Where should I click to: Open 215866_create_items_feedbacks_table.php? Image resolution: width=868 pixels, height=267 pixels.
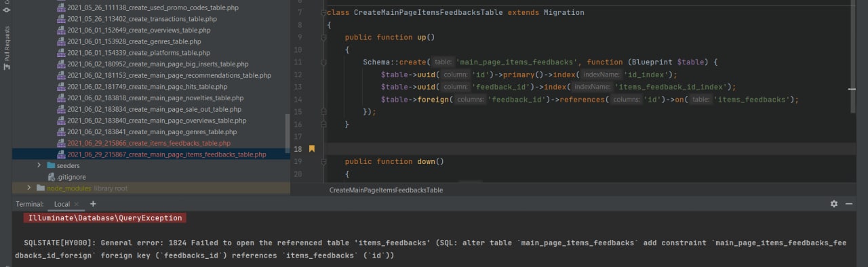click(149, 143)
